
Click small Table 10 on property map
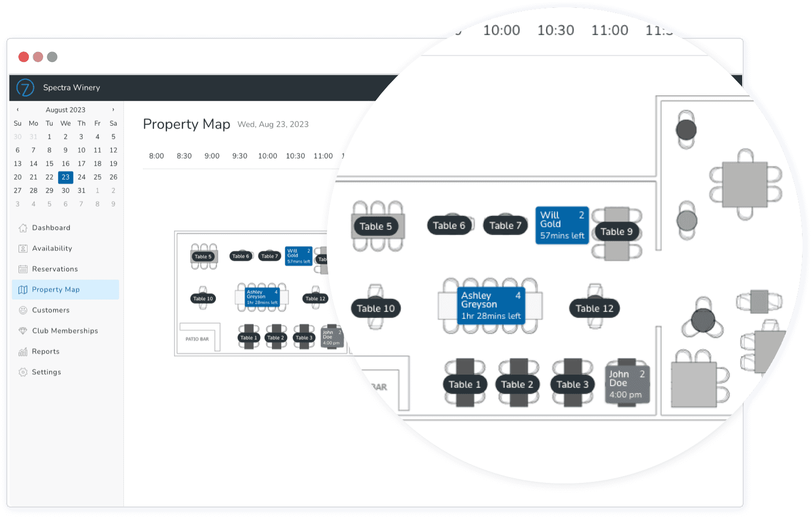click(x=203, y=298)
